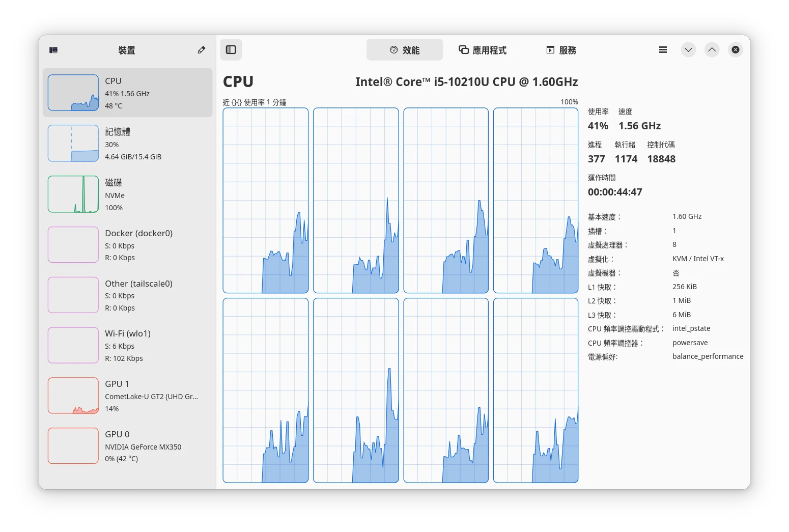
Task: Select GPU 1 CometLake-U graph thumbnail
Action: coord(73,396)
